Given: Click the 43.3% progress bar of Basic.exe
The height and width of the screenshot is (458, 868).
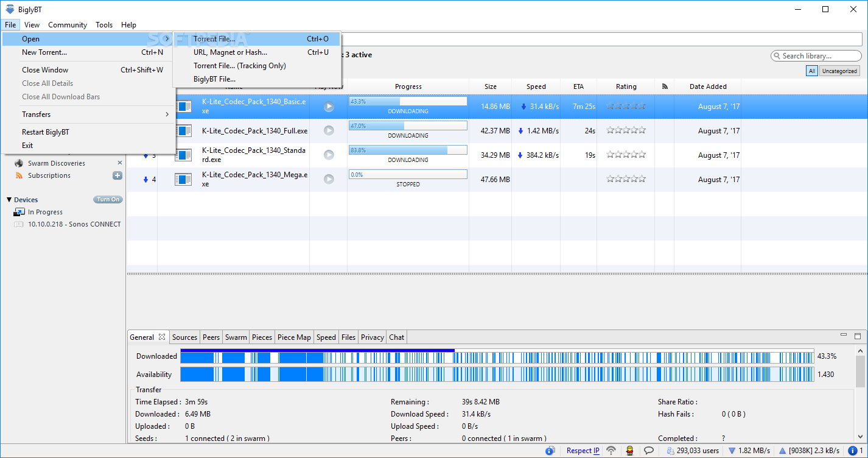Looking at the screenshot, I should 408,102.
